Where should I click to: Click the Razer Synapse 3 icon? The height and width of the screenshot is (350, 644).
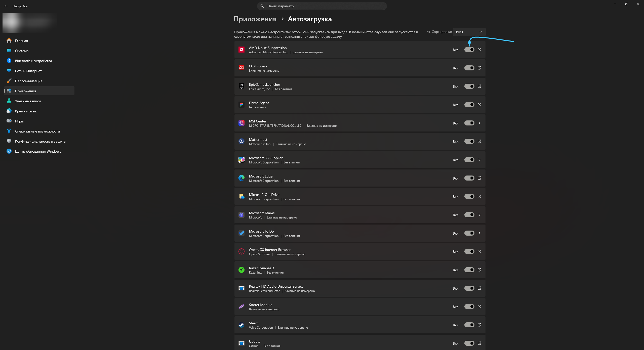tap(241, 270)
